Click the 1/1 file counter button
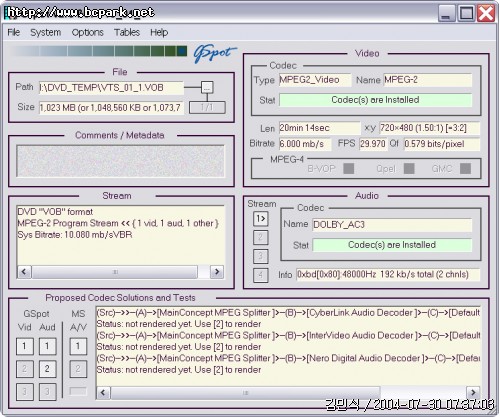Image resolution: width=500 pixels, height=417 pixels. click(207, 108)
